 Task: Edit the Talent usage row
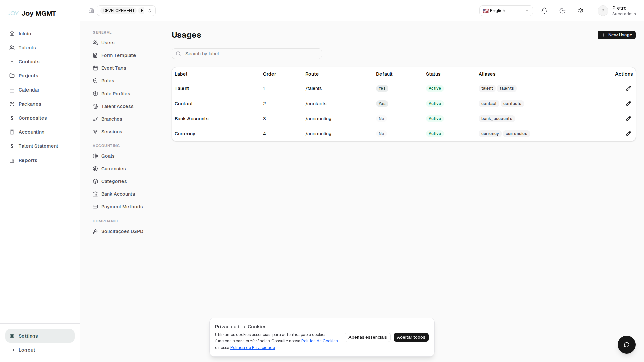628,88
